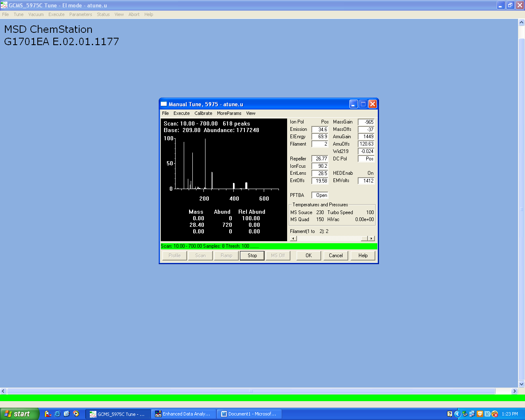
Task: Click left arrow of Filament scrollbar
Action: pyautogui.click(x=293, y=239)
